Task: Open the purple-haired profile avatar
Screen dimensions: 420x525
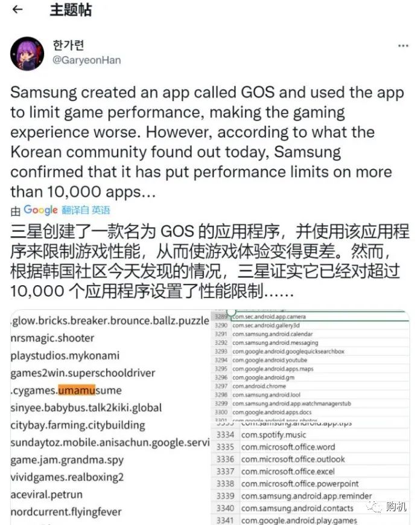Action: [27, 54]
